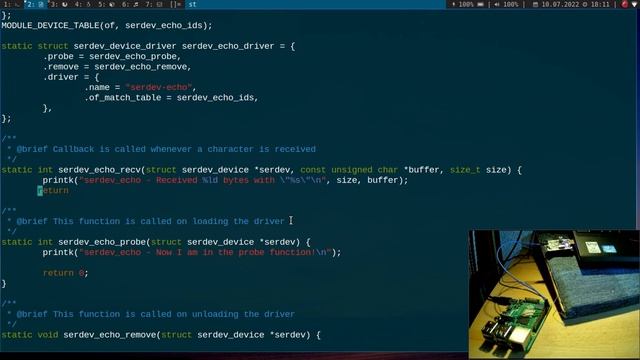Switch to workspace tag 4
This screenshot has height=360, width=640.
[83, 4]
